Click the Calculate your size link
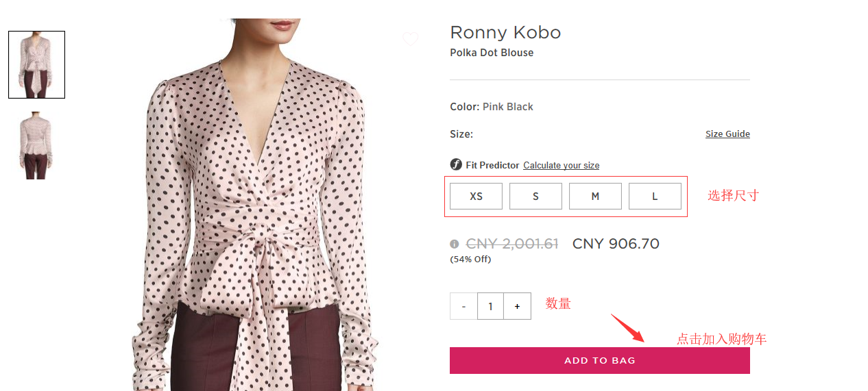The image size is (868, 391). tap(561, 166)
